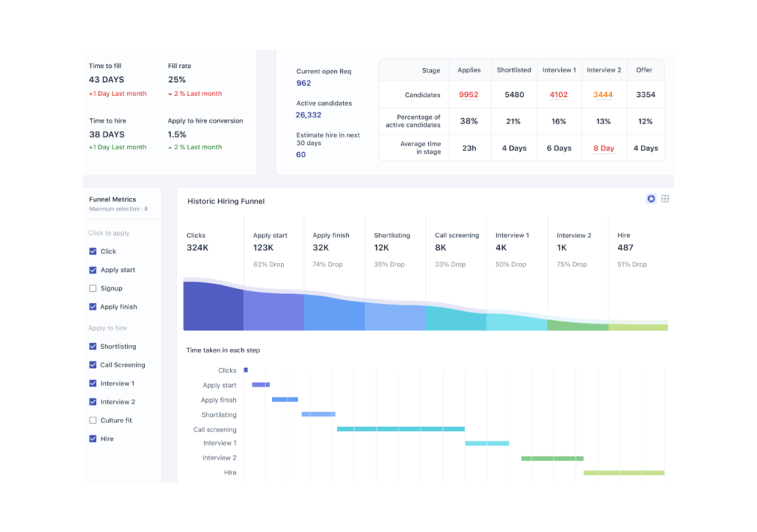Uncheck the Click funnel metric
Image resolution: width=757 pixels, height=532 pixels.
point(93,251)
